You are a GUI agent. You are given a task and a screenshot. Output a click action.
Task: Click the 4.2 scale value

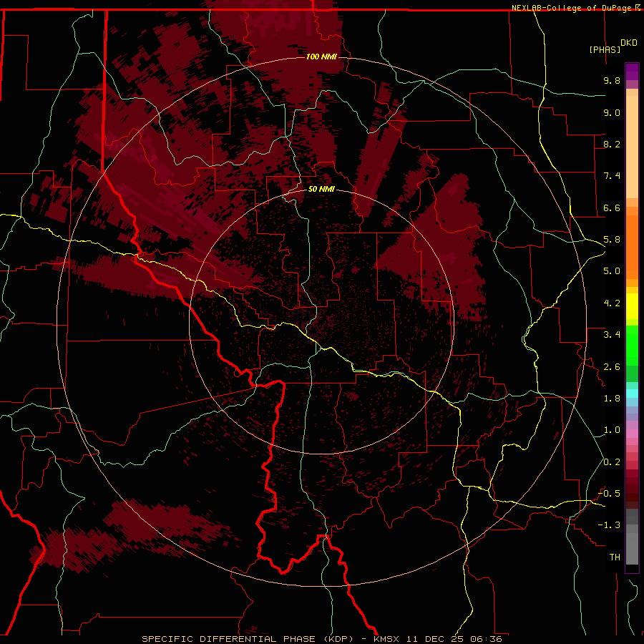tap(612, 303)
